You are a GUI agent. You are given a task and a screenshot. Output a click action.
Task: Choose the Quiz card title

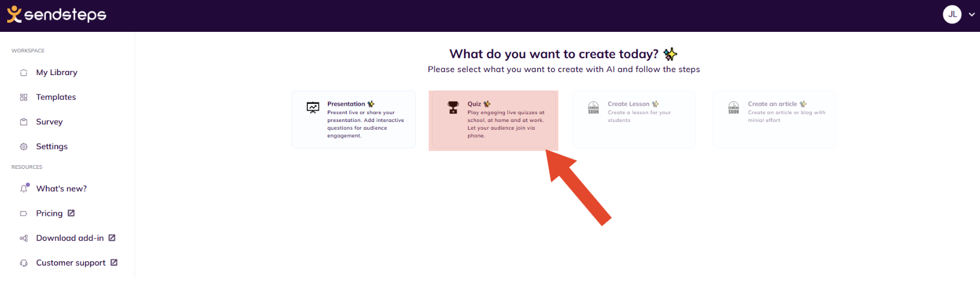coord(474,104)
